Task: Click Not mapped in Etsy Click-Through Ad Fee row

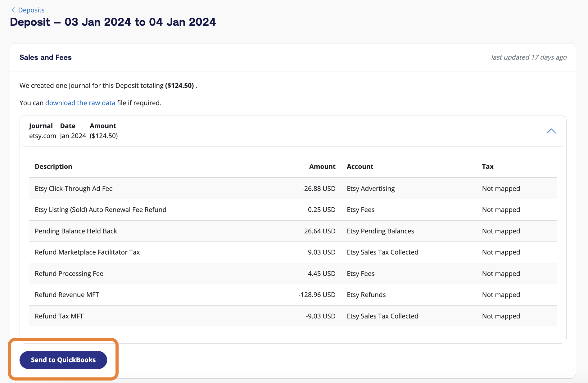Action: pyautogui.click(x=501, y=188)
